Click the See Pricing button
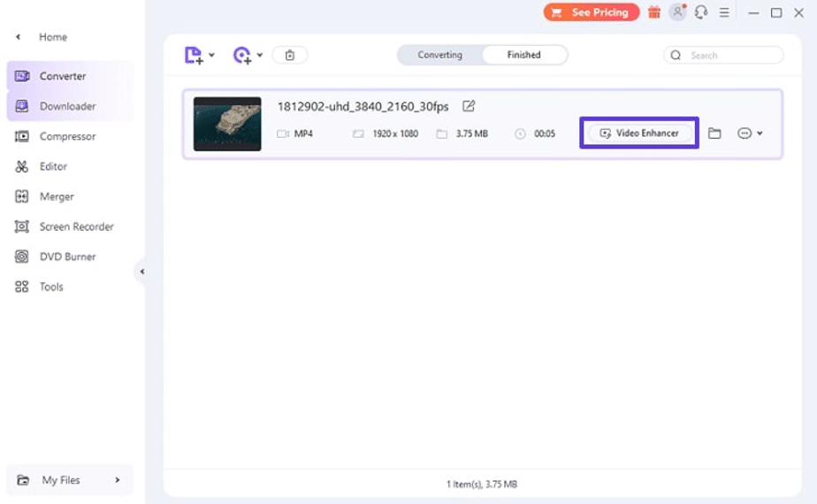 [x=592, y=12]
